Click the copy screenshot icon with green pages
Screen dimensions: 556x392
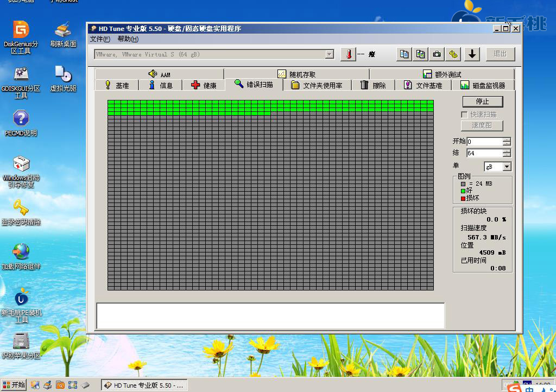point(420,54)
